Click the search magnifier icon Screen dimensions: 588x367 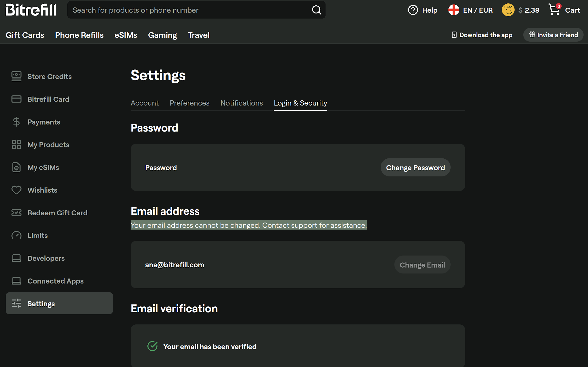click(316, 10)
